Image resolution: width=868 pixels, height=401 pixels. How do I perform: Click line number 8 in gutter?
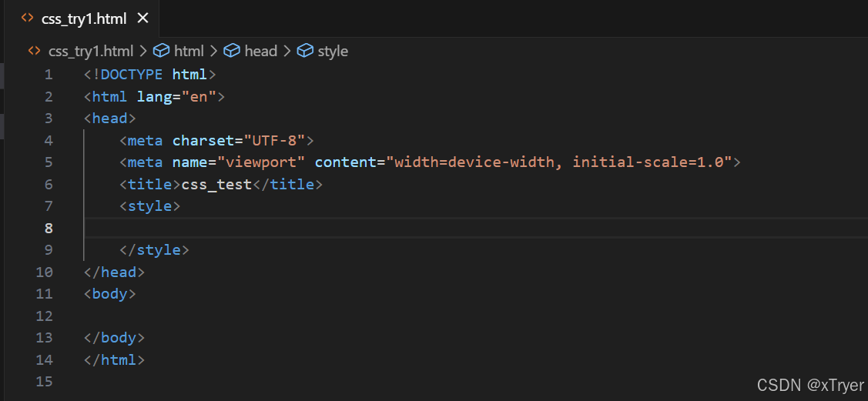(x=49, y=228)
